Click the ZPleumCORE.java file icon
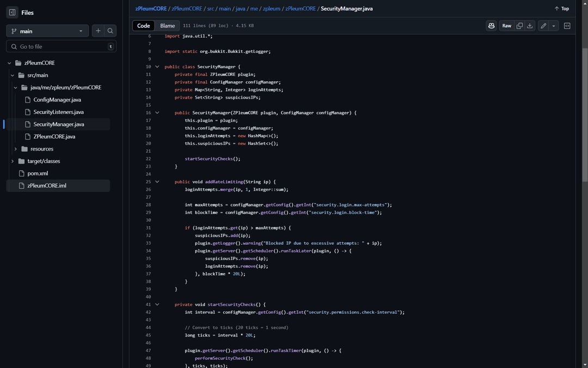Image resolution: width=588 pixels, height=368 pixels. [27, 137]
